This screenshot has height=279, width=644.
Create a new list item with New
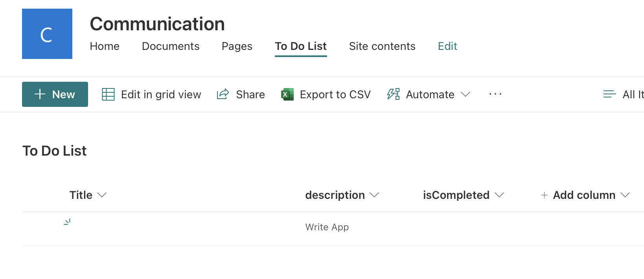(x=55, y=94)
